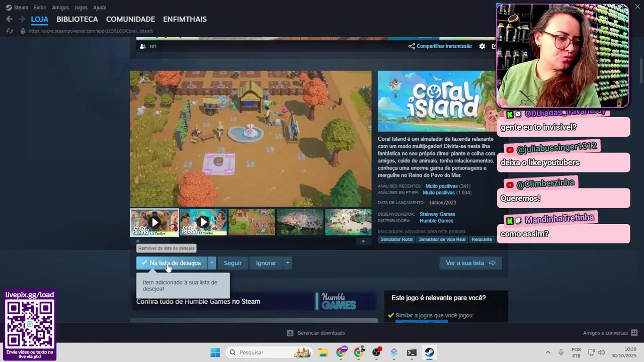This screenshot has height=362, width=644.
Task: Expand the Ignorar dropdown arrow
Action: click(x=287, y=263)
